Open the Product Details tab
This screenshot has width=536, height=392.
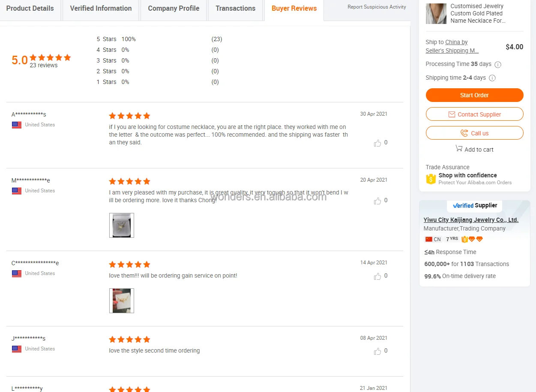click(x=30, y=9)
